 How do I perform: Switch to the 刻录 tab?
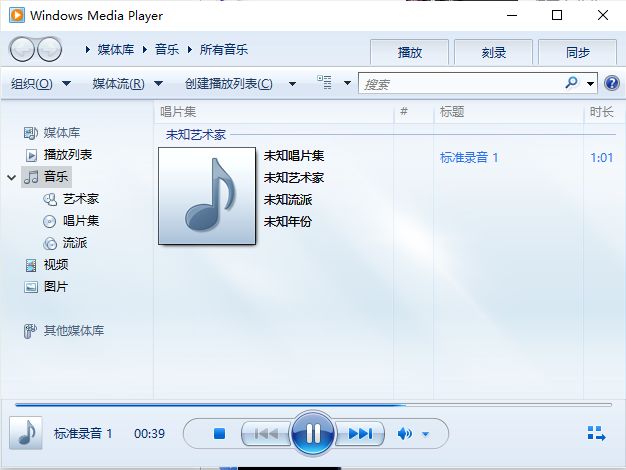[493, 52]
